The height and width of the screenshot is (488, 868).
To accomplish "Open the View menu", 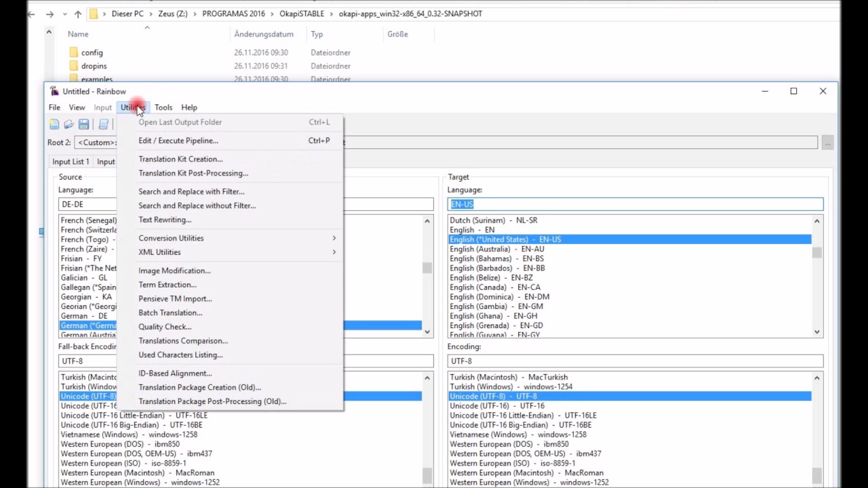I will click(x=77, y=107).
